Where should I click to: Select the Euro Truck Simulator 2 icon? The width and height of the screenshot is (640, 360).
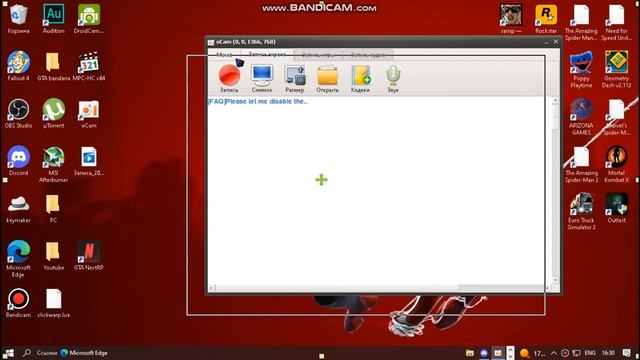581,212
